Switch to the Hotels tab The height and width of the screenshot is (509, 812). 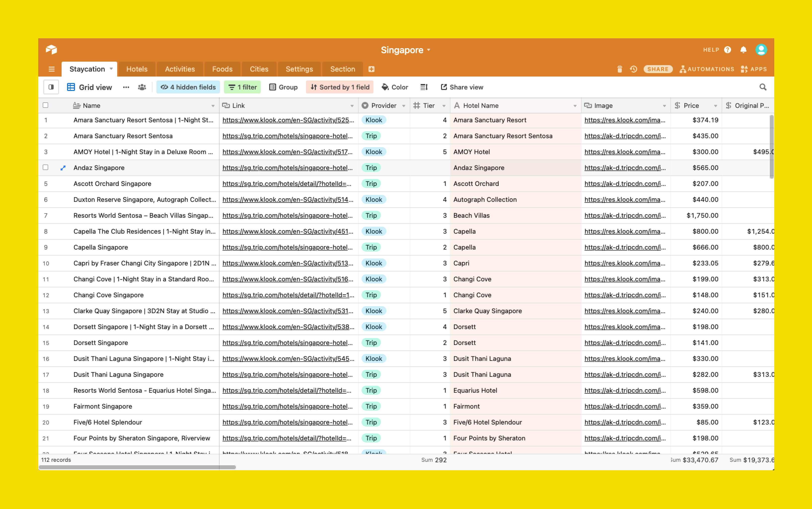(137, 69)
